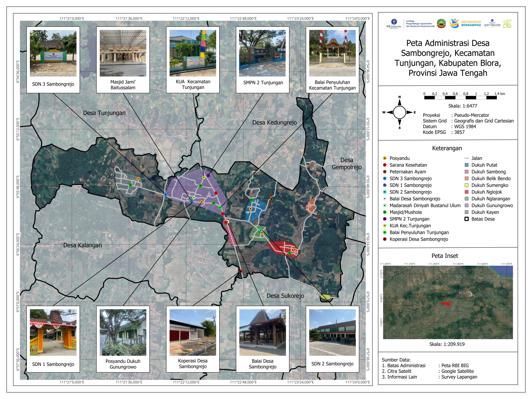Click the Dukuh Nglojok red swatch
532x399 pixels.
click(467, 192)
